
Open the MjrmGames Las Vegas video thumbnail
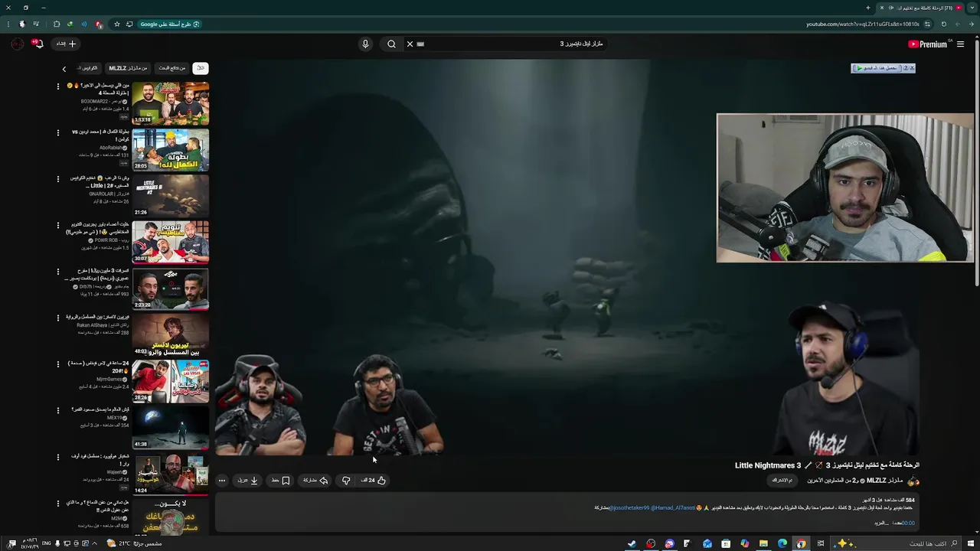(170, 381)
